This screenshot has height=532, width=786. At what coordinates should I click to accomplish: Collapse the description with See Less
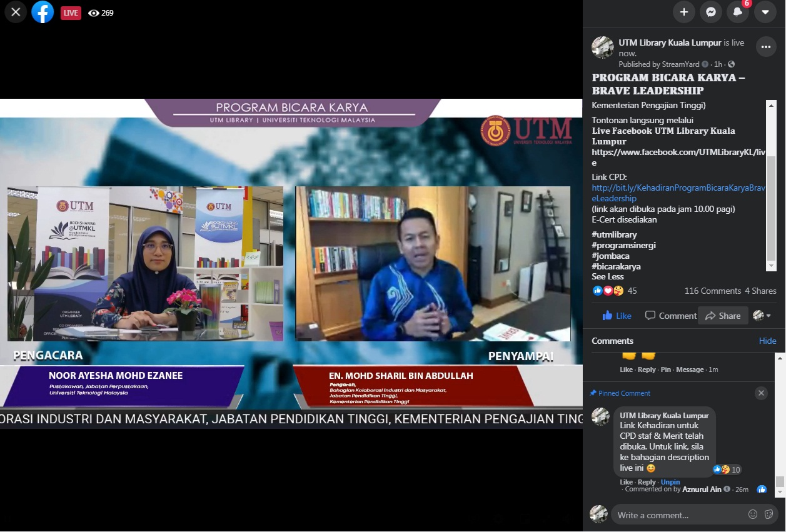click(x=608, y=276)
